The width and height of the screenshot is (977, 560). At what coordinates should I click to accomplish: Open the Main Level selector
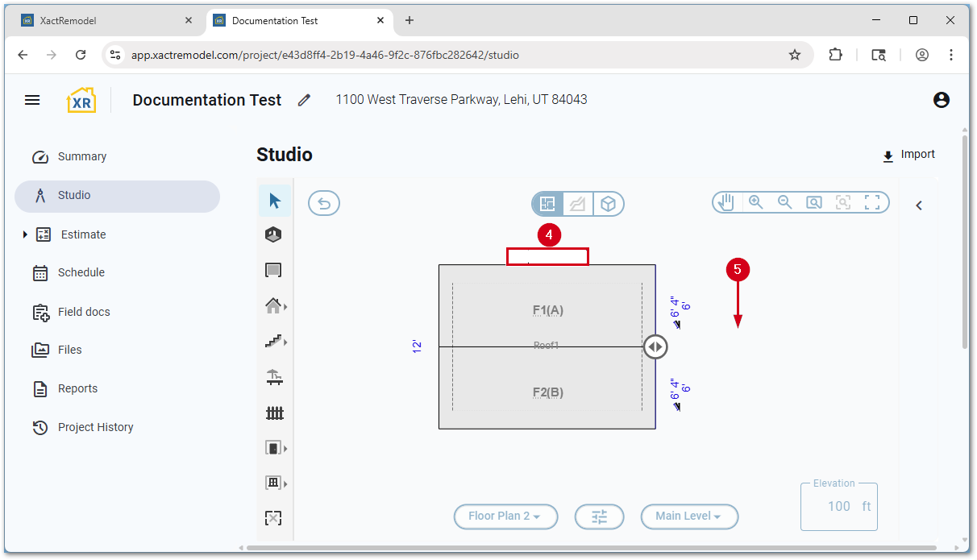point(689,516)
